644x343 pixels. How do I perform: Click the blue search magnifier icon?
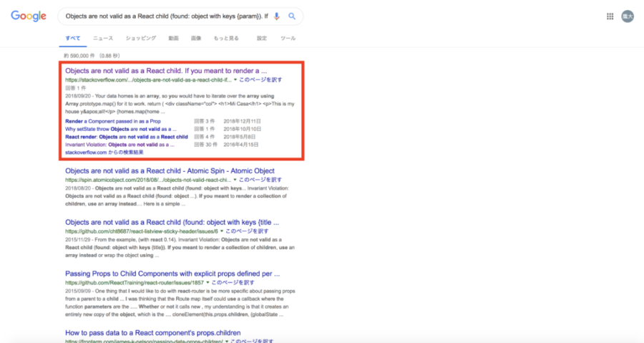[x=292, y=16]
